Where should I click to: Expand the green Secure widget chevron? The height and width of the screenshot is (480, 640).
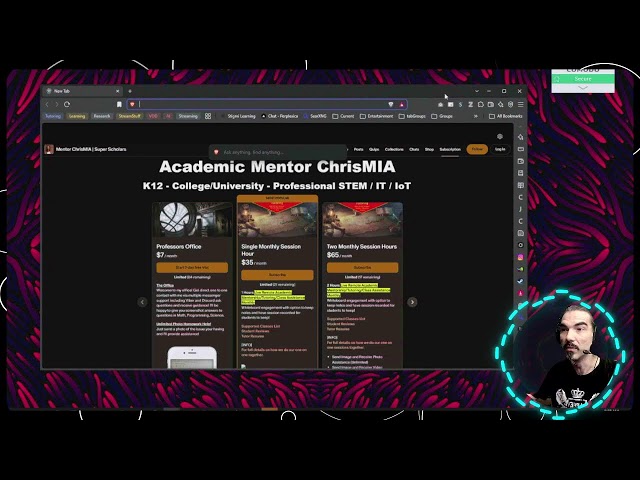tap(583, 88)
